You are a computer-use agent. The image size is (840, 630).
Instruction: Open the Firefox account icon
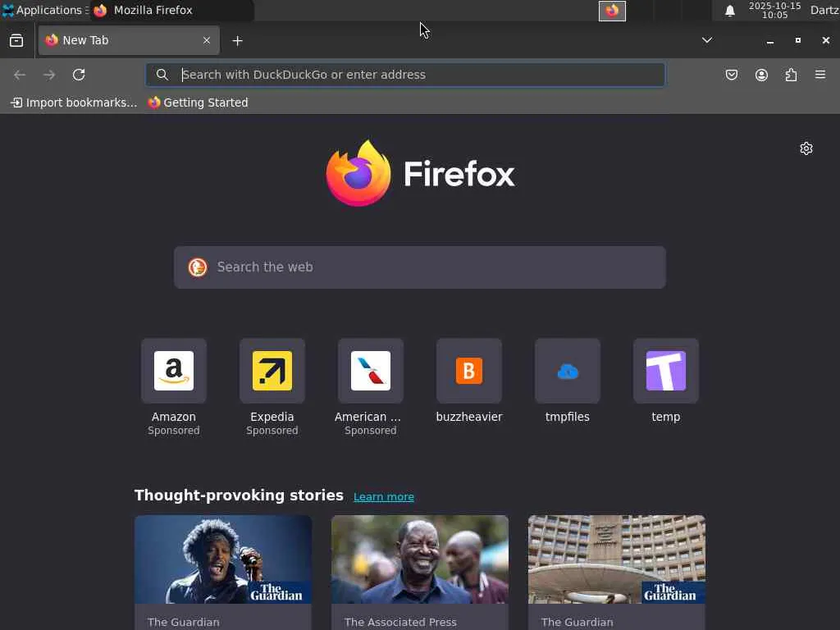click(x=761, y=75)
